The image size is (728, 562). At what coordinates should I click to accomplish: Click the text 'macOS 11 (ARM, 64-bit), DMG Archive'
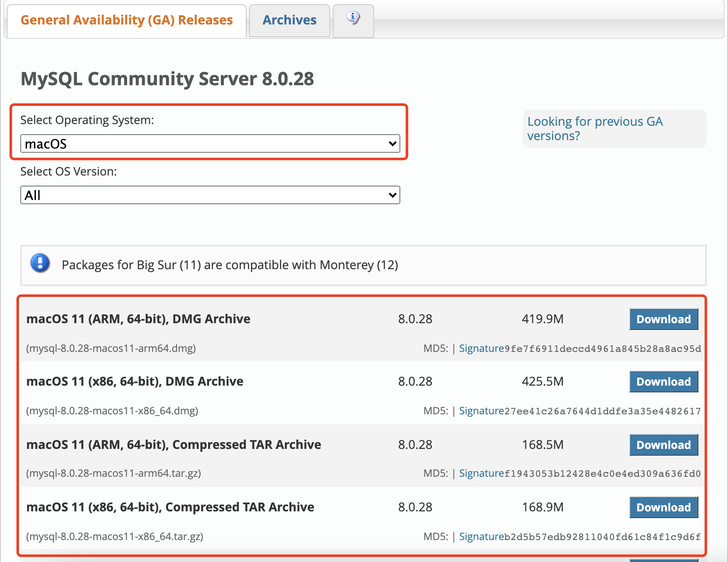click(138, 319)
